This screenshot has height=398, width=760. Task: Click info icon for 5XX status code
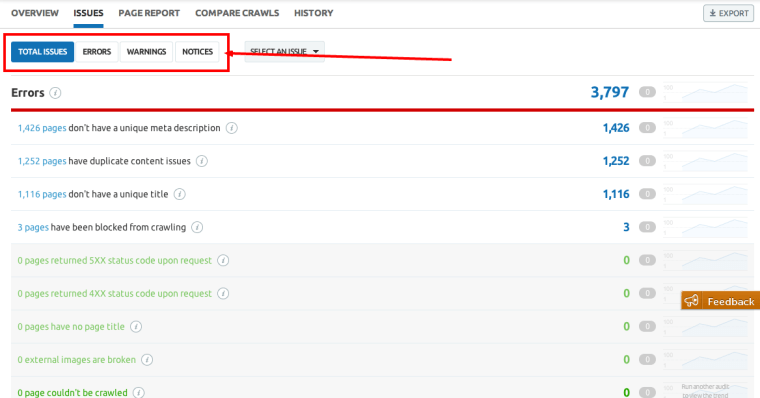click(223, 260)
